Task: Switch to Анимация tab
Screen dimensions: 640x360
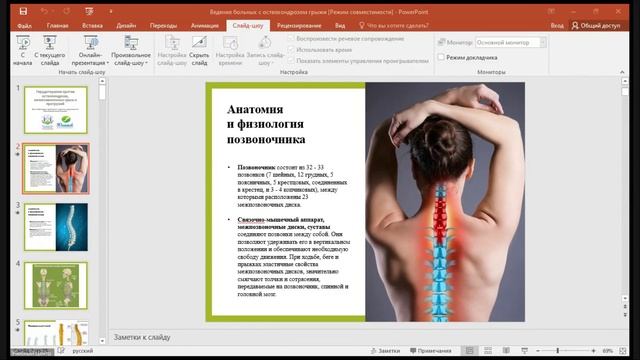Action: (x=205, y=25)
